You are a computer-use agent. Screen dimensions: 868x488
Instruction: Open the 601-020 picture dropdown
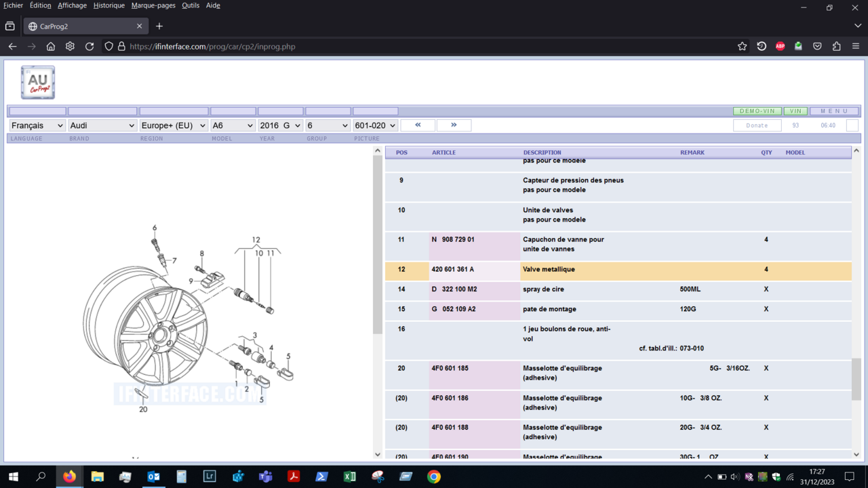[x=375, y=125]
